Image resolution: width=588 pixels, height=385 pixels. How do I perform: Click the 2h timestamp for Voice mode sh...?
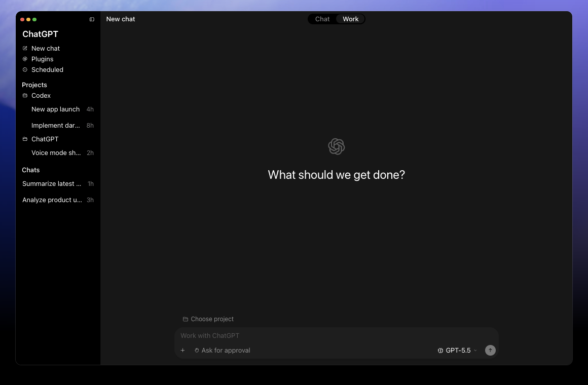(x=90, y=153)
